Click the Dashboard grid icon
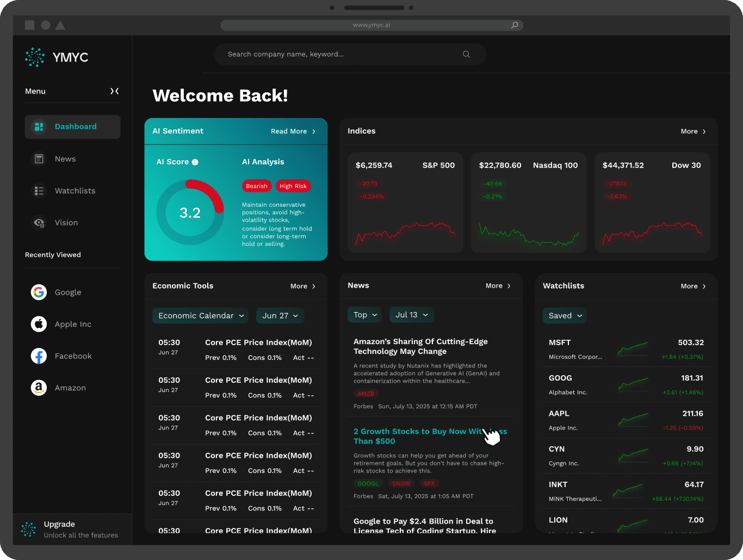 tap(39, 127)
